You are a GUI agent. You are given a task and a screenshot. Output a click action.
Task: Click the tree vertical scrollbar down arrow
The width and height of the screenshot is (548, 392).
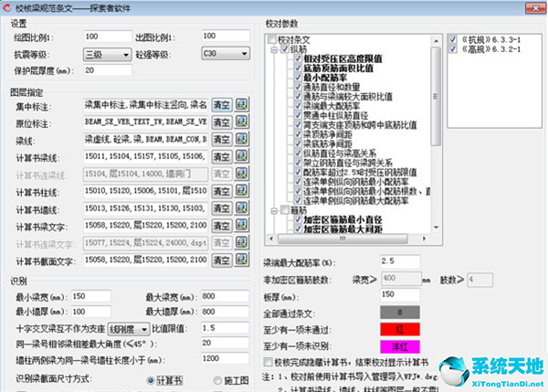436,228
